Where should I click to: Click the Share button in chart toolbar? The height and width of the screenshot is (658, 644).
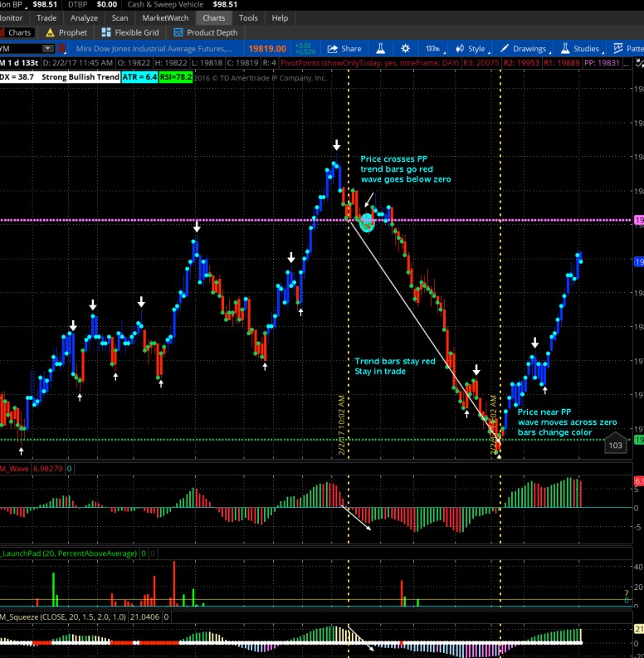point(344,49)
